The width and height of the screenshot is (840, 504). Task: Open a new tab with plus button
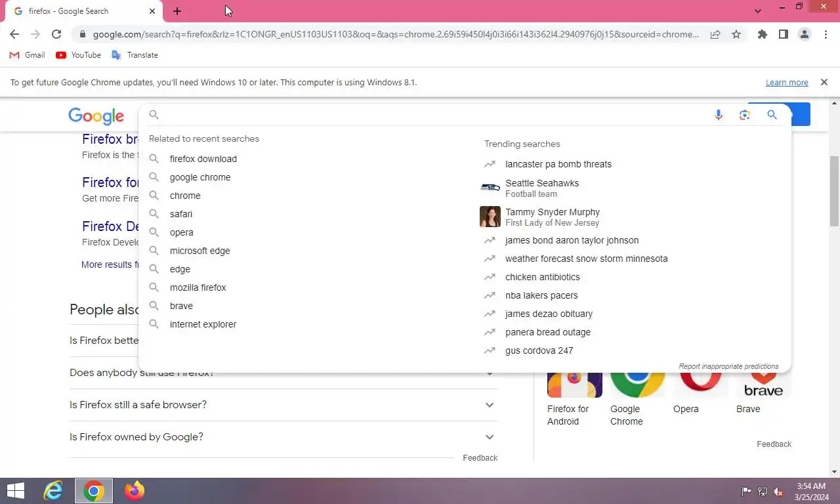(177, 11)
